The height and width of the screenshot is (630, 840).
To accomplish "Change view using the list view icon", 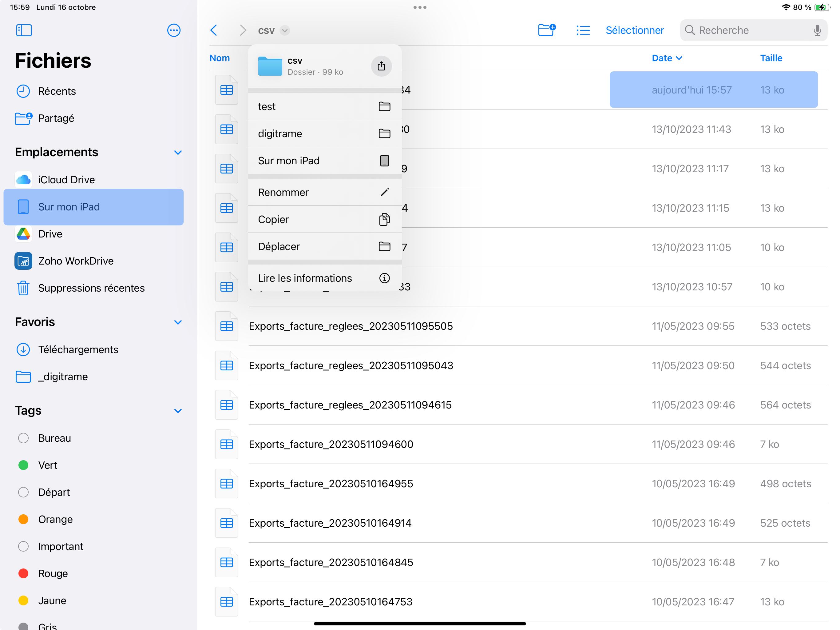I will click(x=583, y=30).
